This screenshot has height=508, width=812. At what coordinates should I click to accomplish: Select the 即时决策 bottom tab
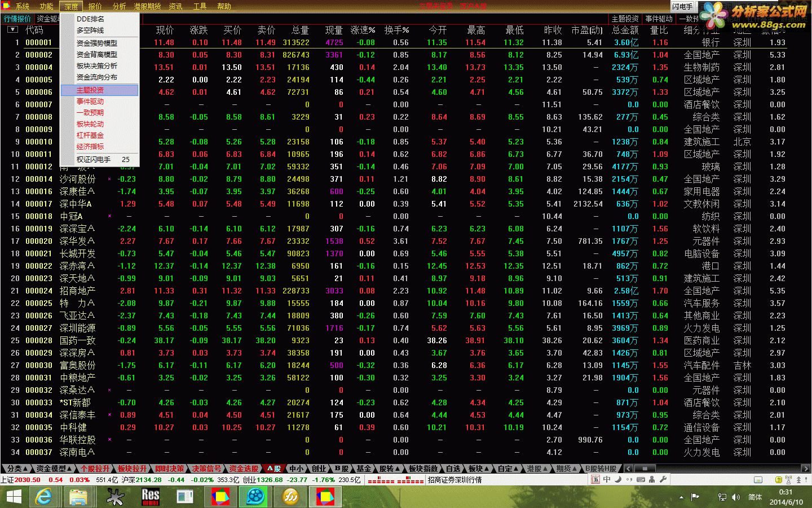[170, 468]
